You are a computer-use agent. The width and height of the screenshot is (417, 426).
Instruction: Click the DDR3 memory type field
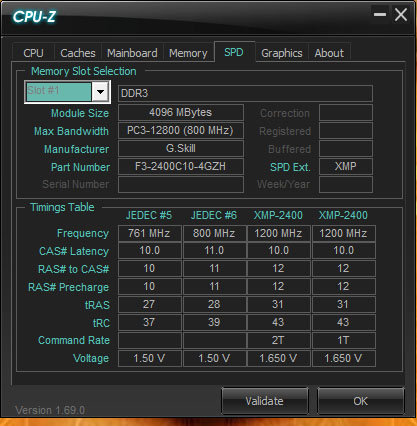[x=245, y=93]
